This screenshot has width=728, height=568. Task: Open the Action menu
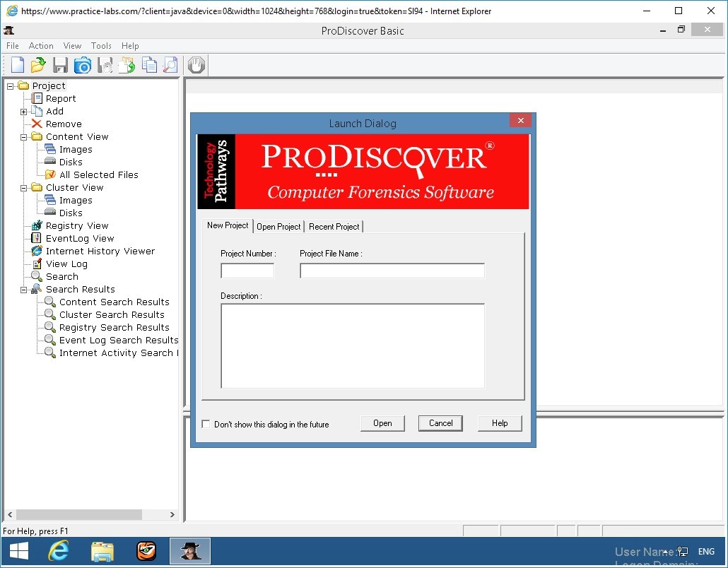pyautogui.click(x=41, y=45)
